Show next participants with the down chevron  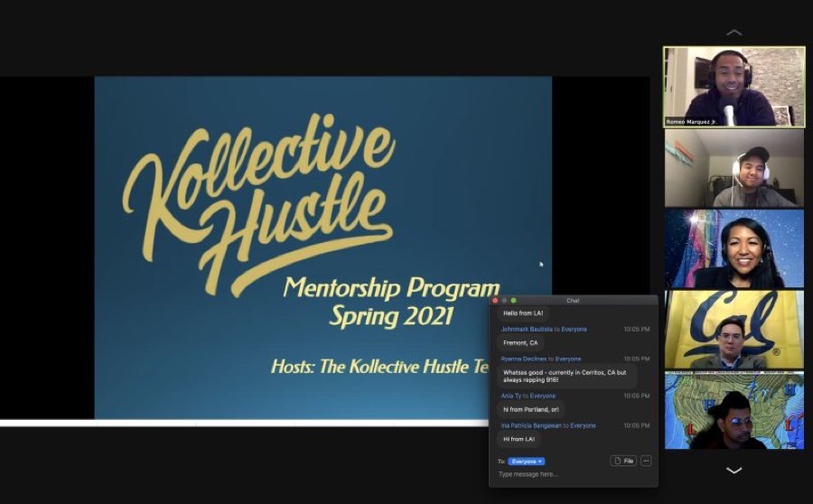(734, 471)
